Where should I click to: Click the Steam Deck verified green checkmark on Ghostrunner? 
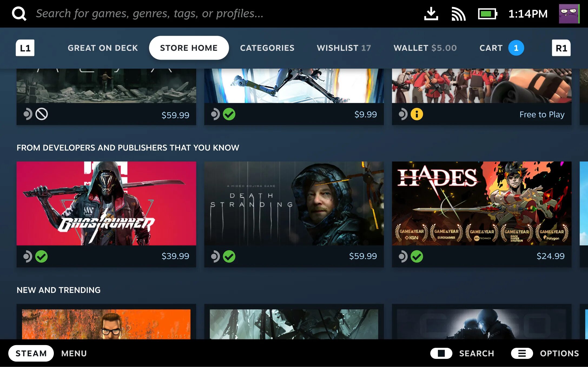41,256
